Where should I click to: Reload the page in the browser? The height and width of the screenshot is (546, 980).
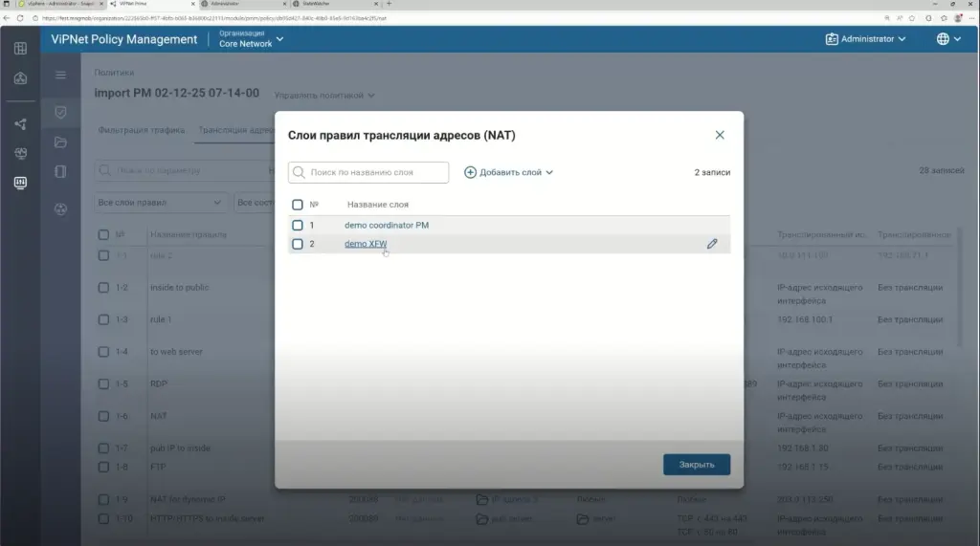20,18
